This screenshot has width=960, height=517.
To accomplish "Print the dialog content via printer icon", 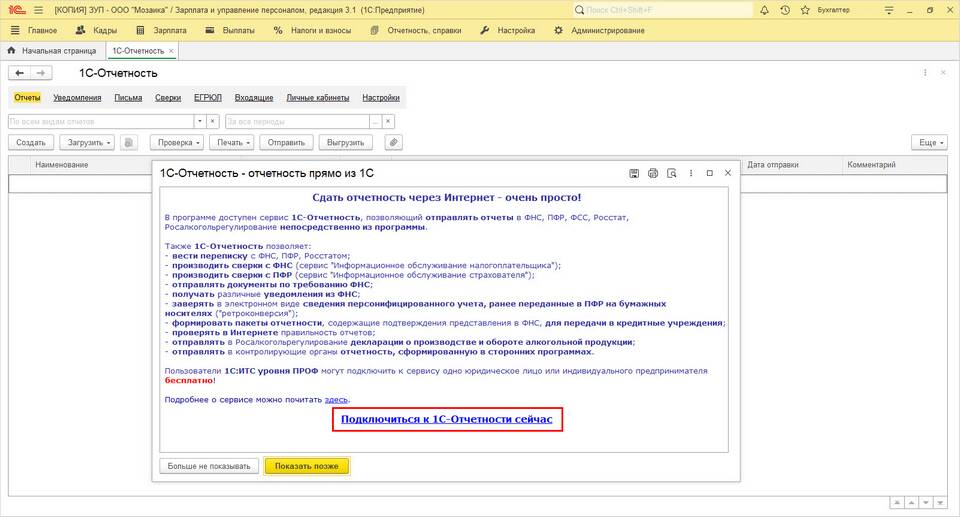I will pyautogui.click(x=653, y=173).
